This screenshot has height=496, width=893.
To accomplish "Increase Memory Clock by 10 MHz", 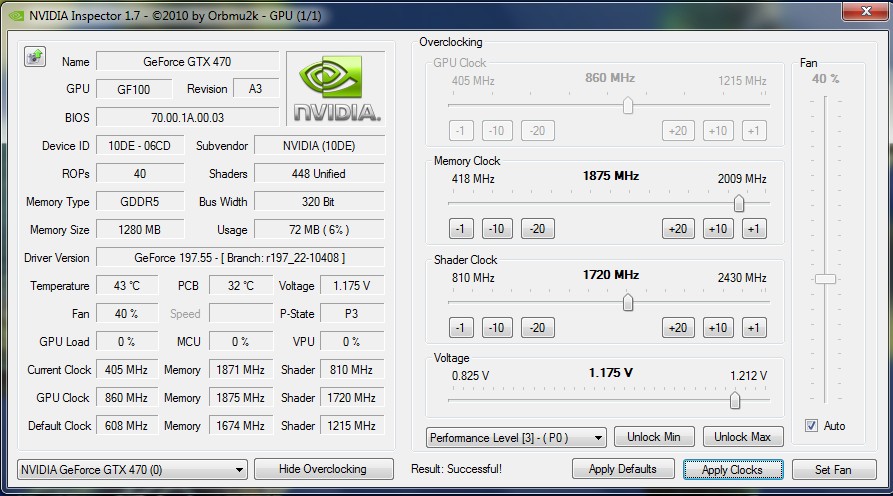I will 718,229.
